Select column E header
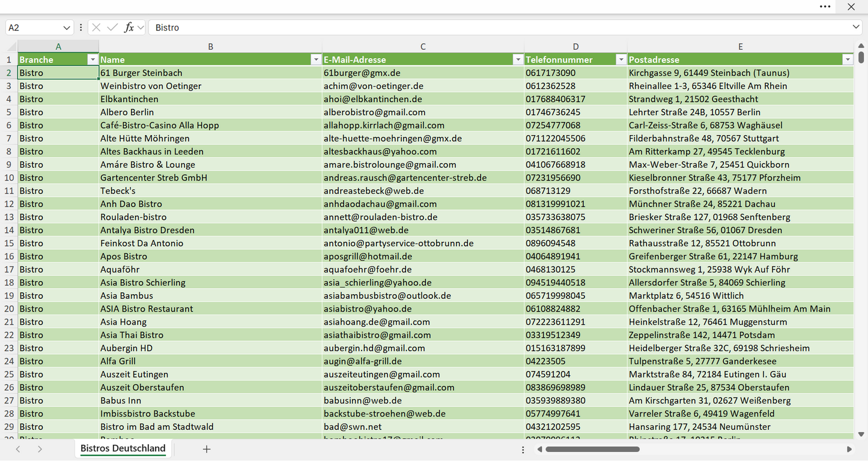 (741, 47)
